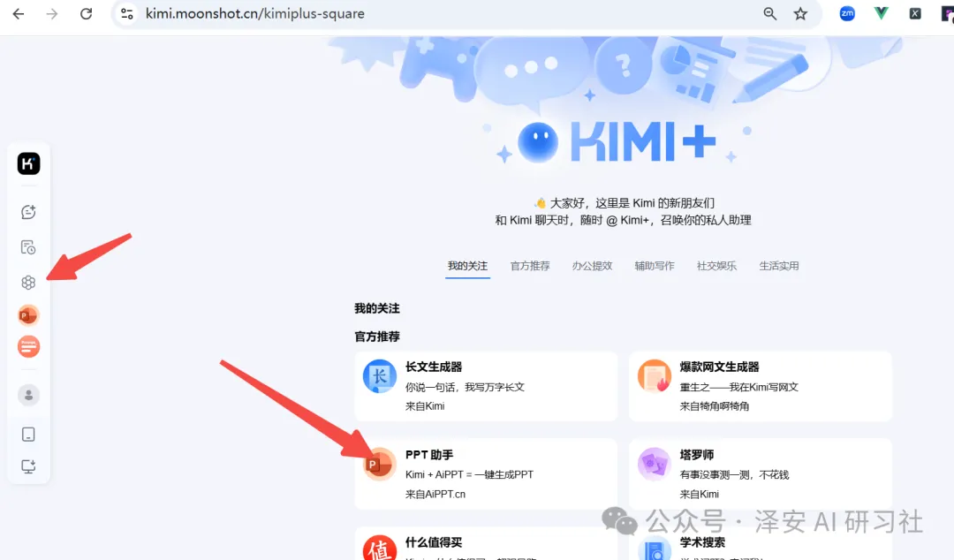Click the 学术搜索 blue icon
The image size is (954, 560).
click(654, 549)
